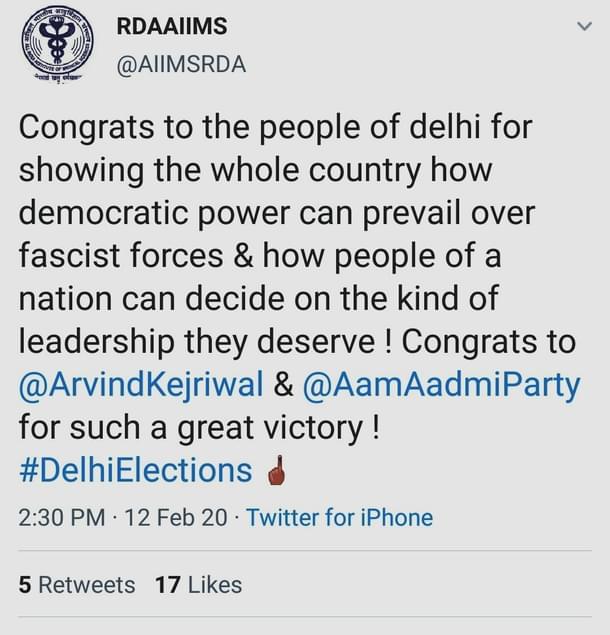This screenshot has height=635, width=610.
Task: Follow the #DelhiElections hashtag
Action: click(135, 470)
